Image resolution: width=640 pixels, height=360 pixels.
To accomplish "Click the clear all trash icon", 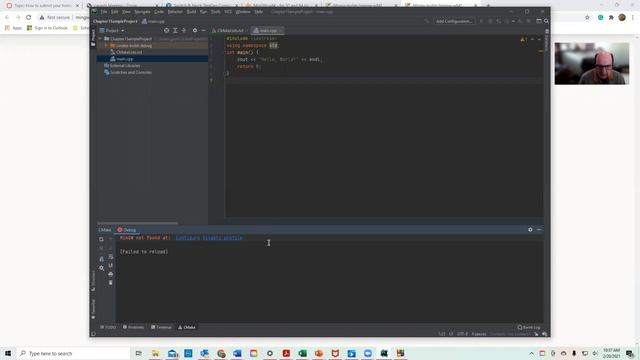I will pyautogui.click(x=111, y=282).
